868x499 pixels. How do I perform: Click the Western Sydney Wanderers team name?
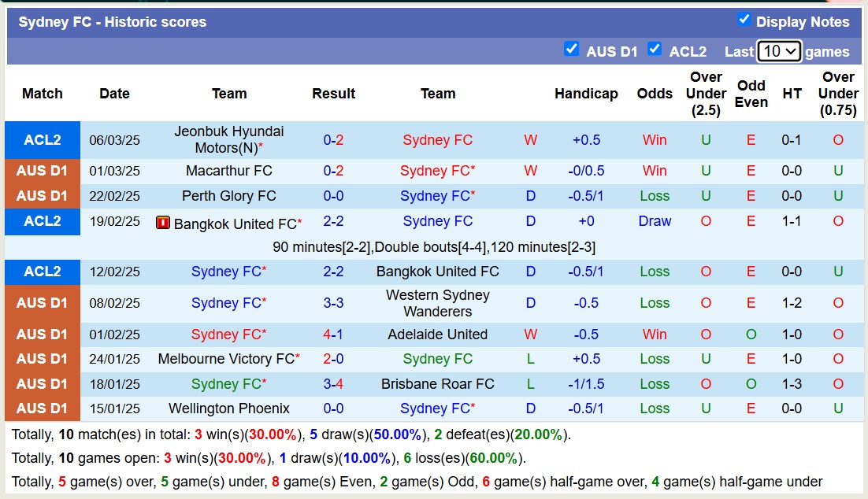coord(438,303)
